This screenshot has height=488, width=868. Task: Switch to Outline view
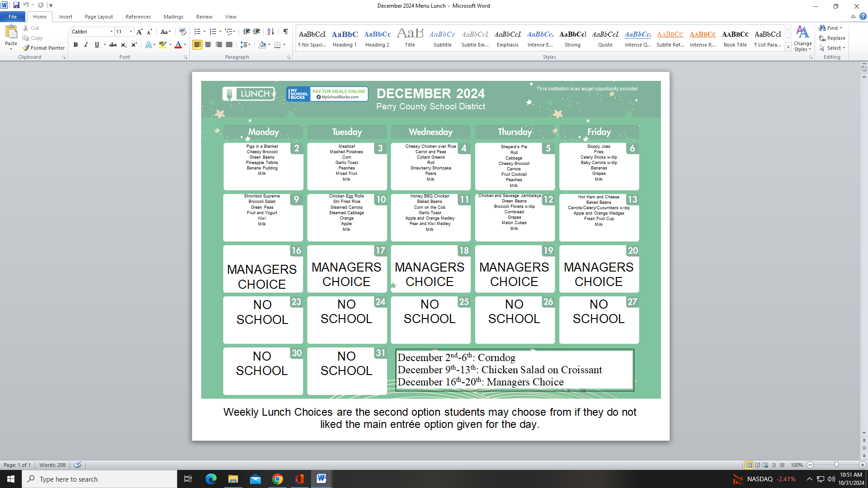(774, 465)
